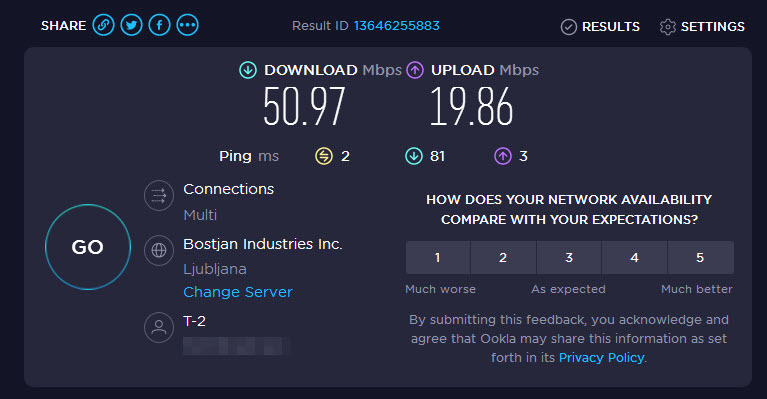The width and height of the screenshot is (767, 399).
Task: Click the 'Much worse' scale label
Action: point(440,289)
